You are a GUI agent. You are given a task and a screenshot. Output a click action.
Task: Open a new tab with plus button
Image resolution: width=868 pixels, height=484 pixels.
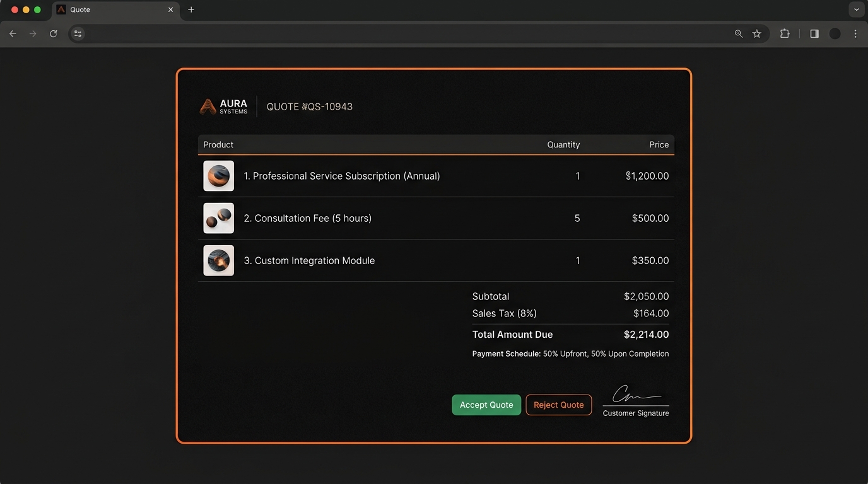pos(191,9)
